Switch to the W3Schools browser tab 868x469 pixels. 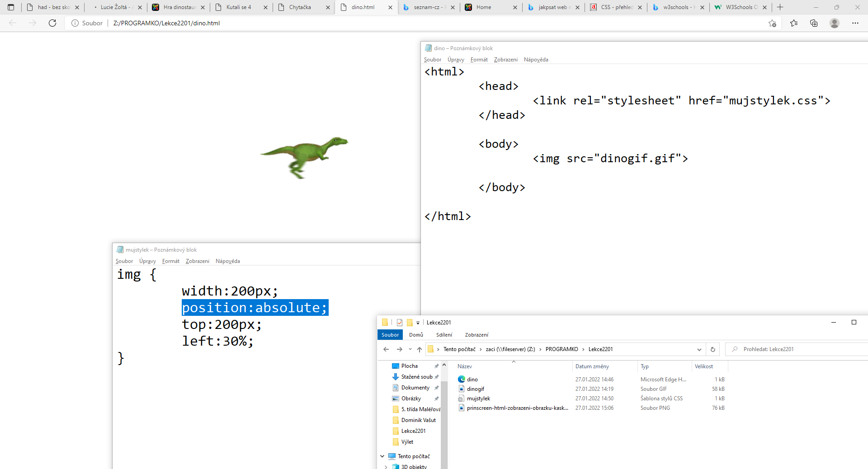pyautogui.click(x=740, y=7)
